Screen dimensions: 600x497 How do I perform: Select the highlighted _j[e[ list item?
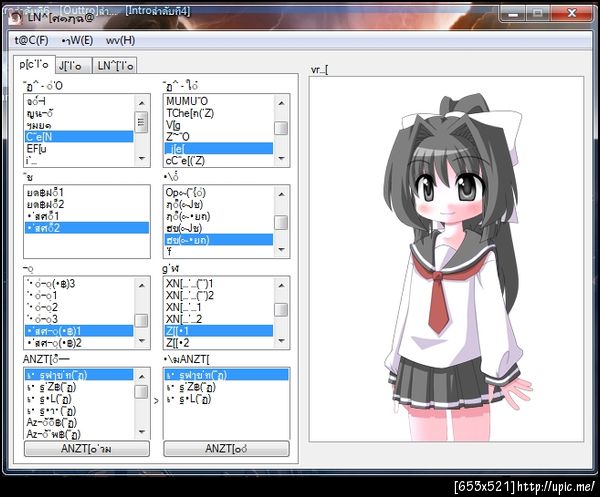(219, 148)
